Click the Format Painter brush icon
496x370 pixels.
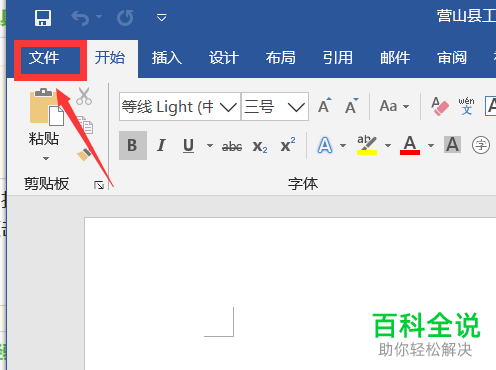coord(84,154)
